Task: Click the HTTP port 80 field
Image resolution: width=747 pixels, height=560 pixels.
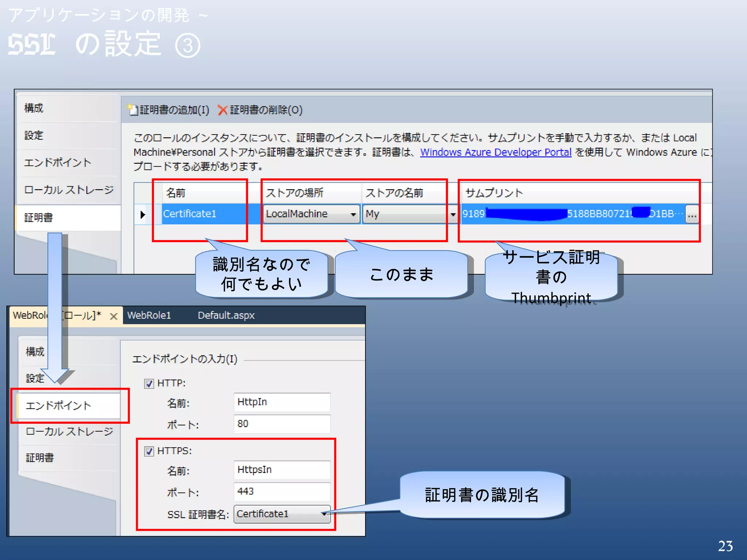Action: pos(282,424)
